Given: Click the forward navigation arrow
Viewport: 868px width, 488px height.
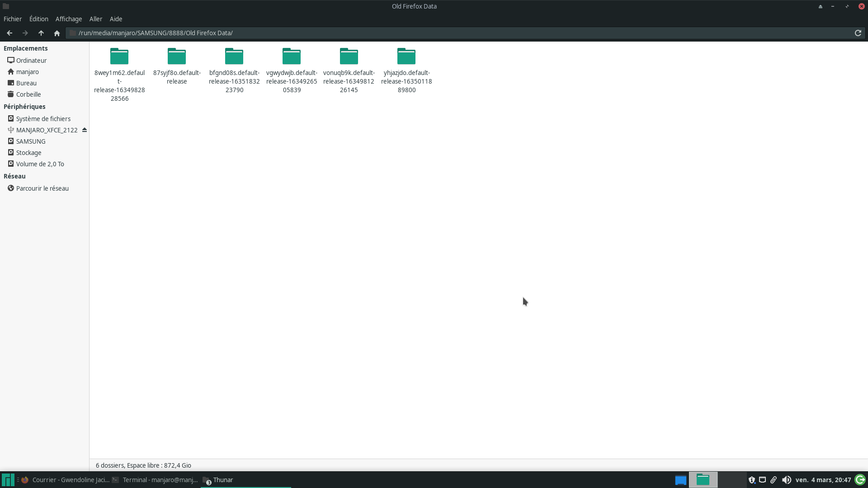Looking at the screenshot, I should coord(25,33).
